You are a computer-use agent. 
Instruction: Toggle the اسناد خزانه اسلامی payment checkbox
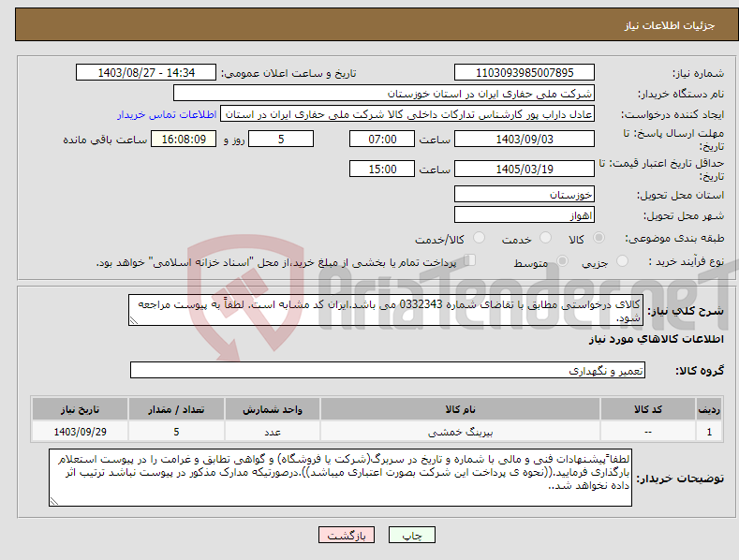469,260
